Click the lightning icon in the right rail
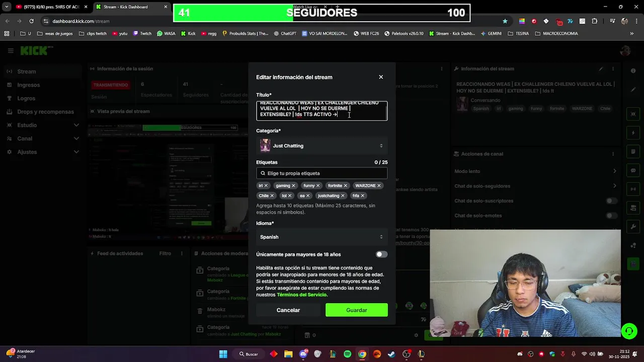This screenshot has height=362, width=644. [633, 133]
